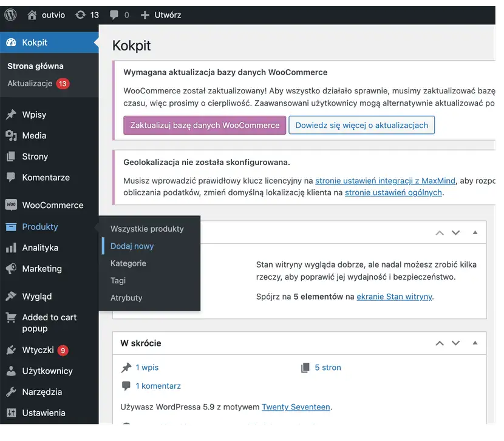Collapse the W skrócie widget panel
504x441 pixels.
point(475,343)
